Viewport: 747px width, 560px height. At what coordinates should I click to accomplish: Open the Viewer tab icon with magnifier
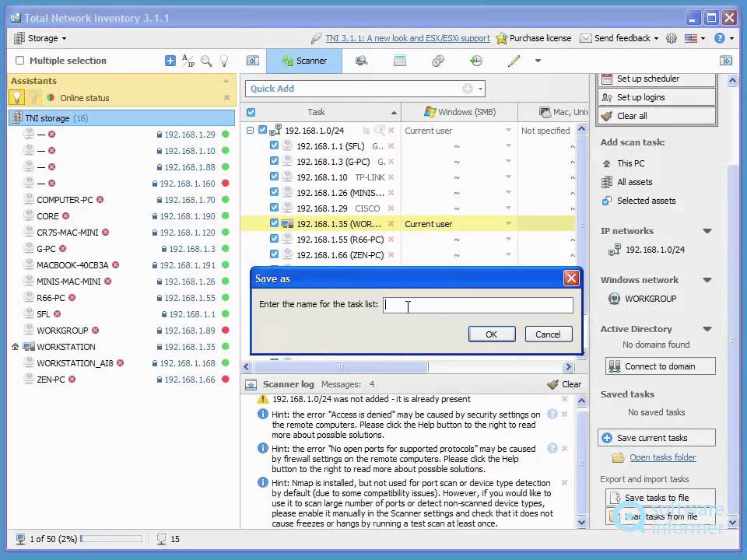click(x=362, y=61)
